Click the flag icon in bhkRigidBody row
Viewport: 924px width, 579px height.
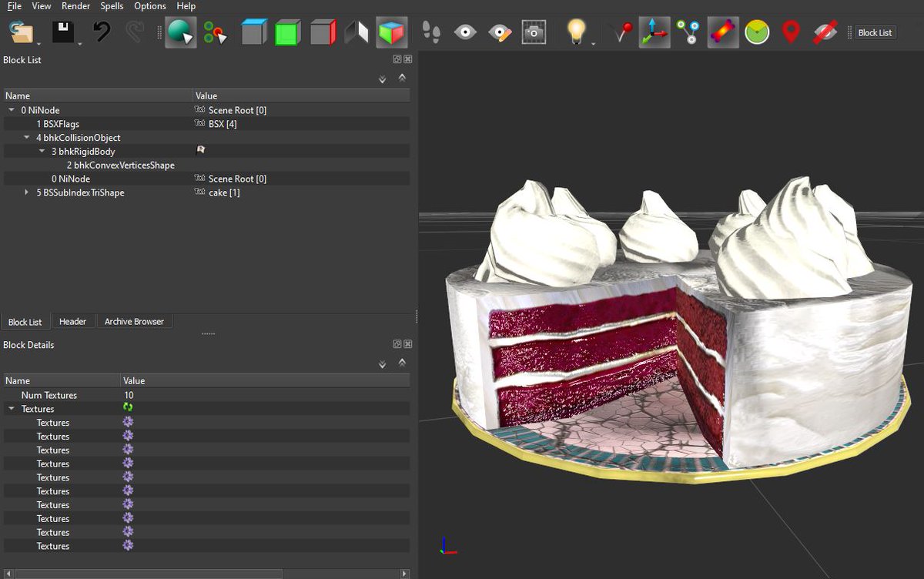(201, 151)
